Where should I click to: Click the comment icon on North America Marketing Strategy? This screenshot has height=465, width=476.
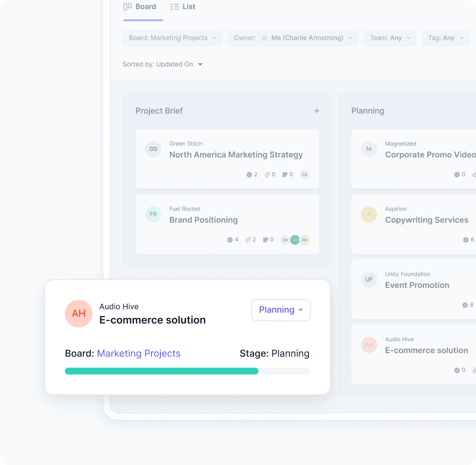pyautogui.click(x=284, y=174)
